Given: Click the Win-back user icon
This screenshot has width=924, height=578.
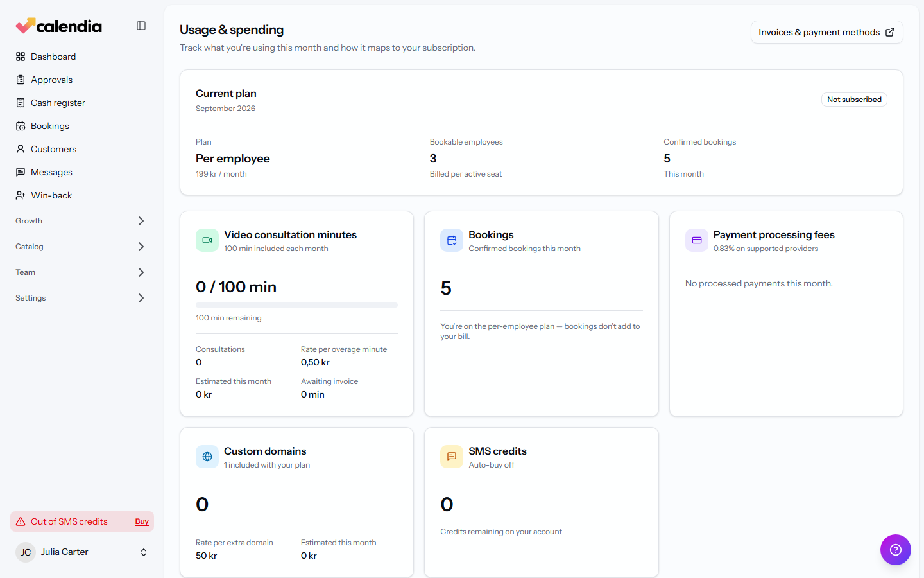Looking at the screenshot, I should (x=21, y=195).
